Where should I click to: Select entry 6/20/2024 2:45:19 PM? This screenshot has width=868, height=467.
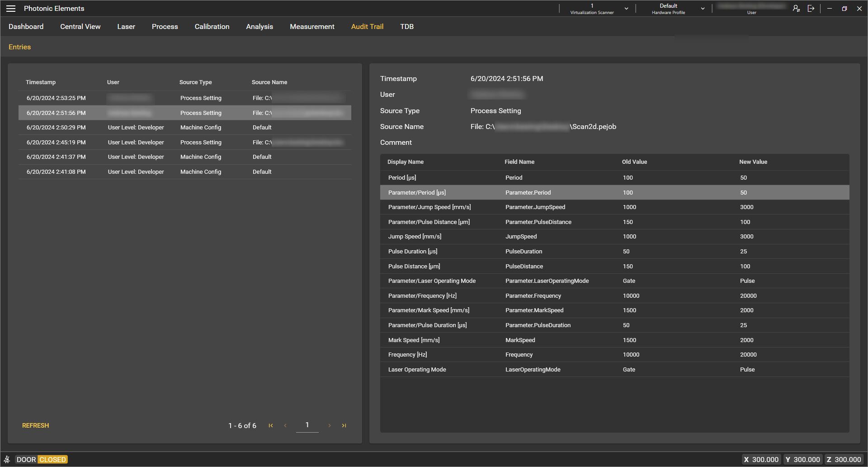pos(185,143)
